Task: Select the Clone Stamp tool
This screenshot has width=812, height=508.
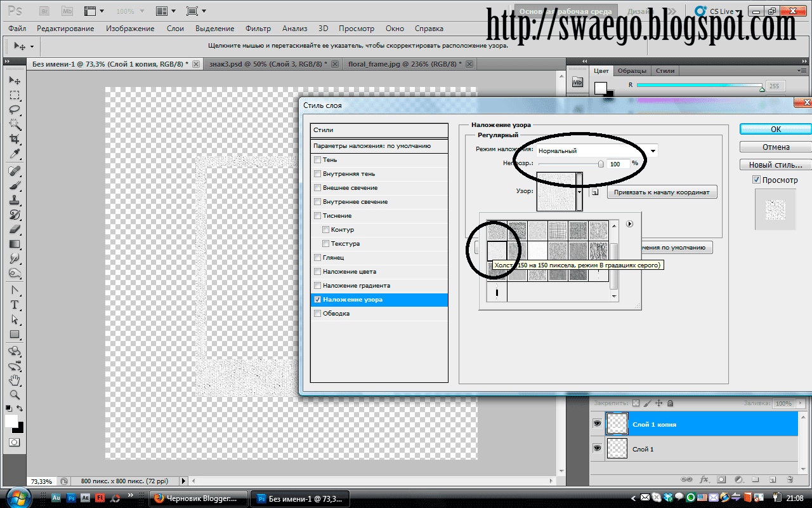Action: (15, 201)
